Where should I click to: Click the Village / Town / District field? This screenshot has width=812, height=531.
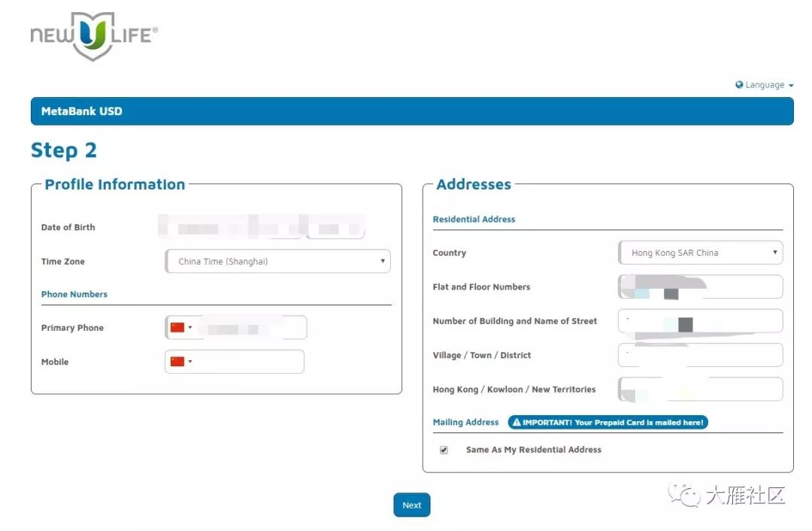pos(701,356)
